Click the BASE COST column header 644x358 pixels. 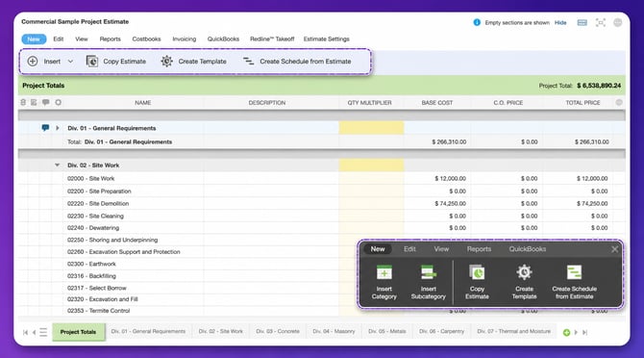pos(437,103)
